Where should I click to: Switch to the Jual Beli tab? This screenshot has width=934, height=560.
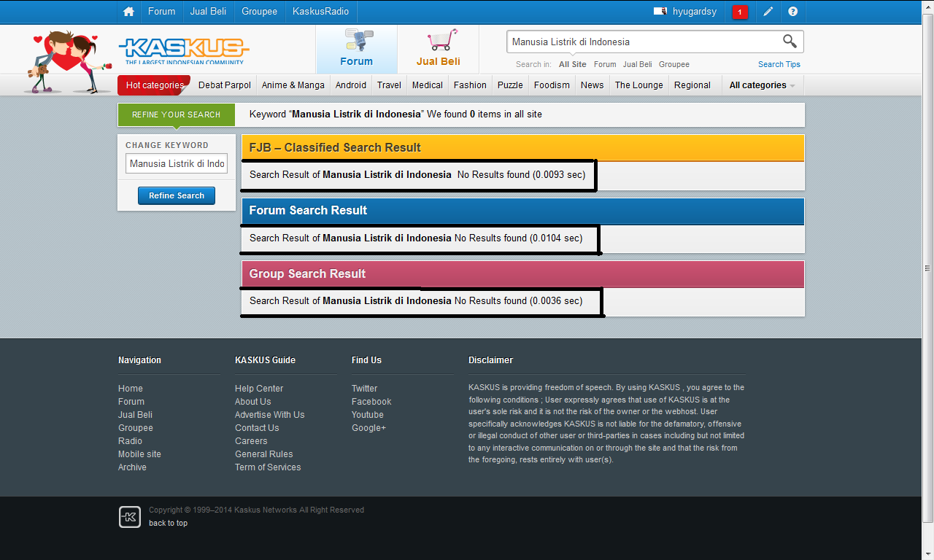438,49
